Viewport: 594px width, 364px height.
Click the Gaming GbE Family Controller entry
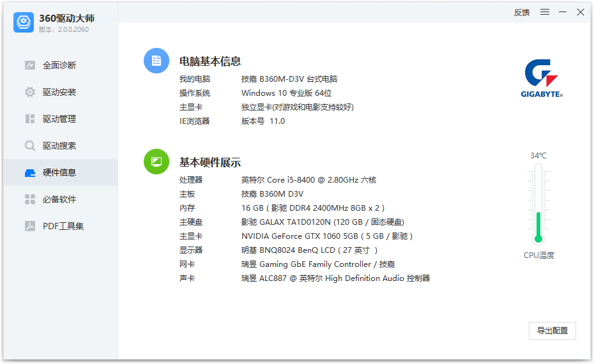[318, 264]
